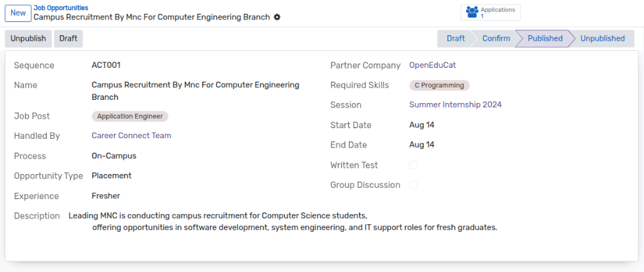644x272 pixels.
Task: Click the New button
Action: click(18, 13)
